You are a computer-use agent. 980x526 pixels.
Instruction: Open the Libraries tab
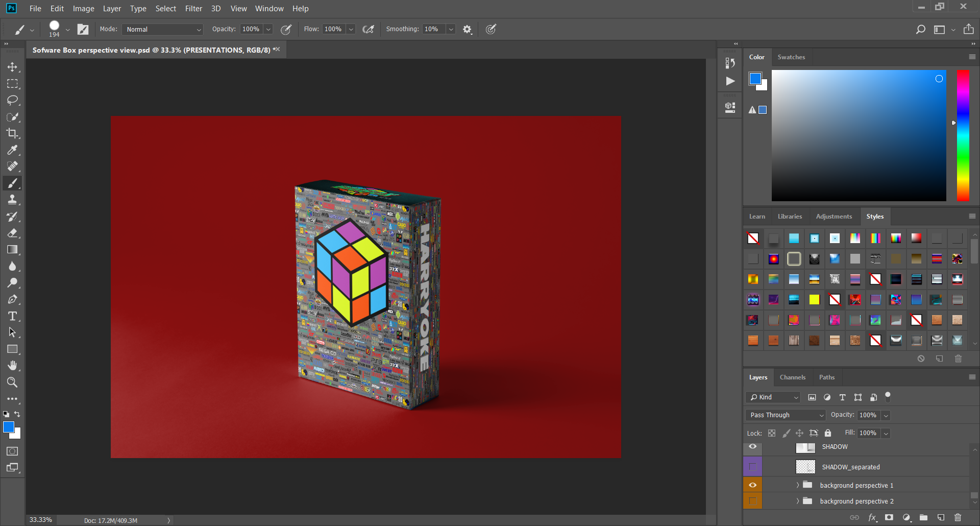[x=790, y=217]
